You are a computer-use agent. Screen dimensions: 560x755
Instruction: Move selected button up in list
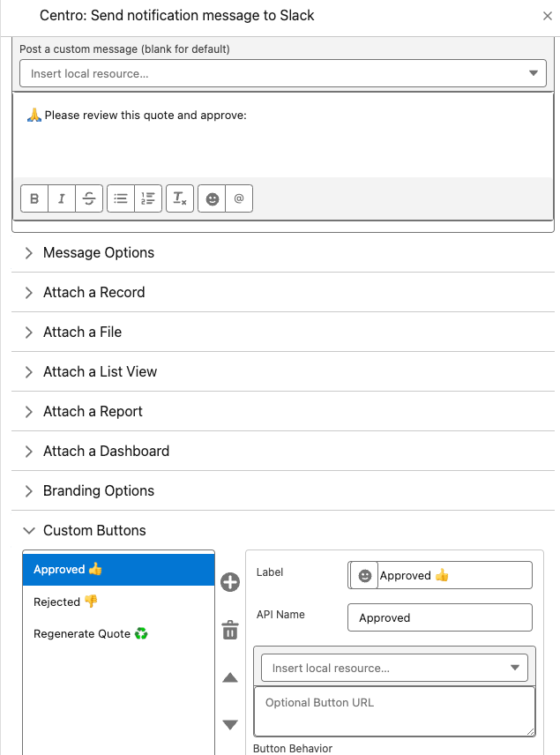[x=229, y=678]
